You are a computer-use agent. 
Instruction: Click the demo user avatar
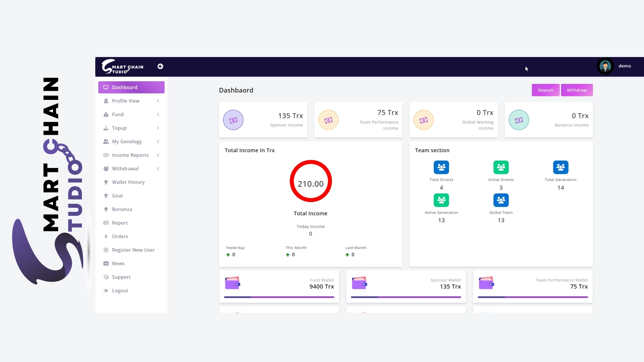[x=605, y=66]
